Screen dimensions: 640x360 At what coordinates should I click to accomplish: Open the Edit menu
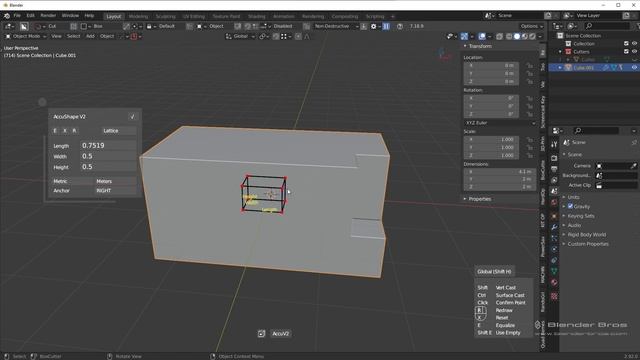coord(31,16)
